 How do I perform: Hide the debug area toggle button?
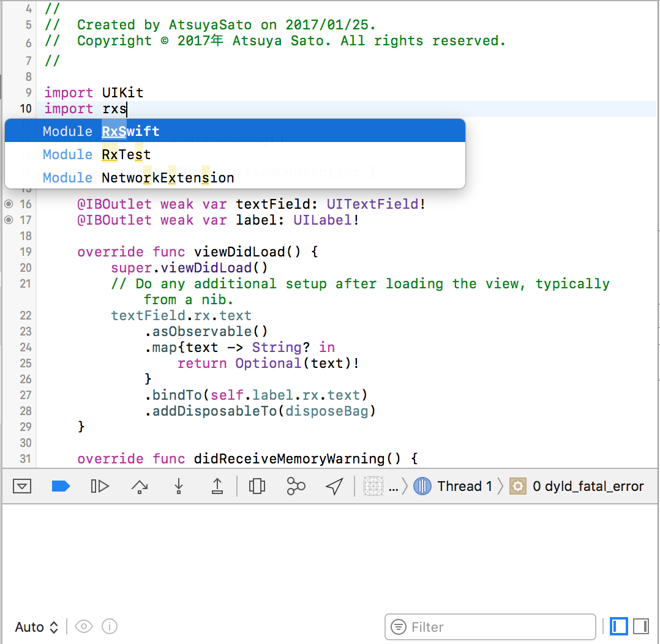pyautogui.click(x=22, y=486)
